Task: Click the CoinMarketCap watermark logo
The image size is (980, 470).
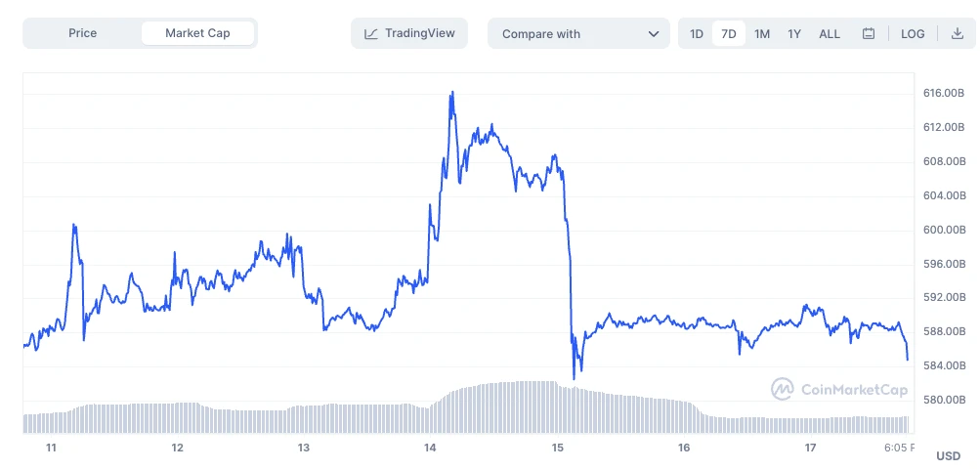Action: click(782, 389)
